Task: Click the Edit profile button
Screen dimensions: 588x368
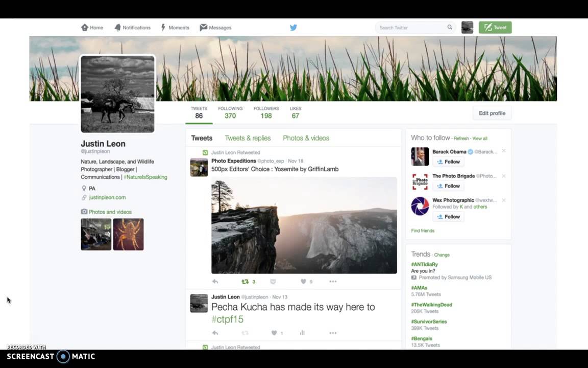Action: tap(492, 113)
